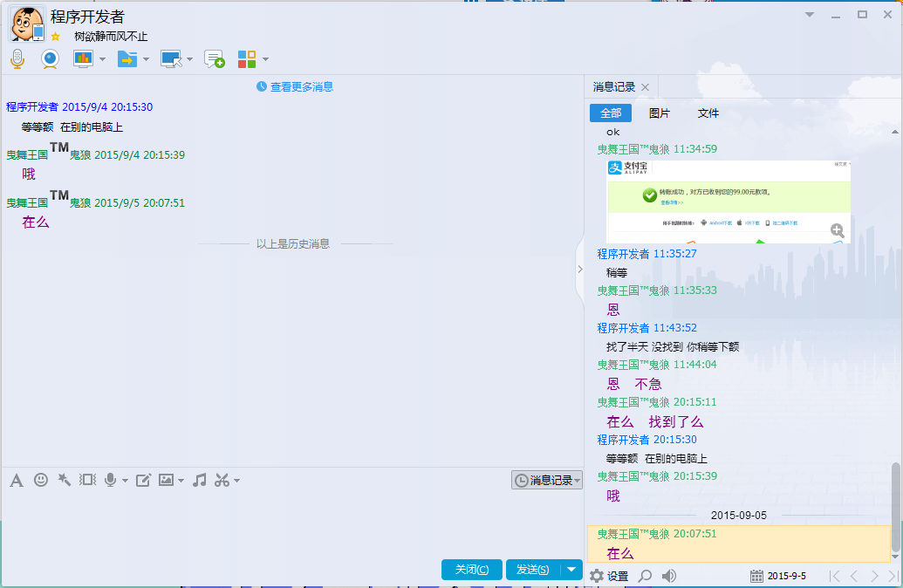Viewport: 903px width, 588px height.
Task: Open the emoji picker smiley icon
Action: [41, 480]
